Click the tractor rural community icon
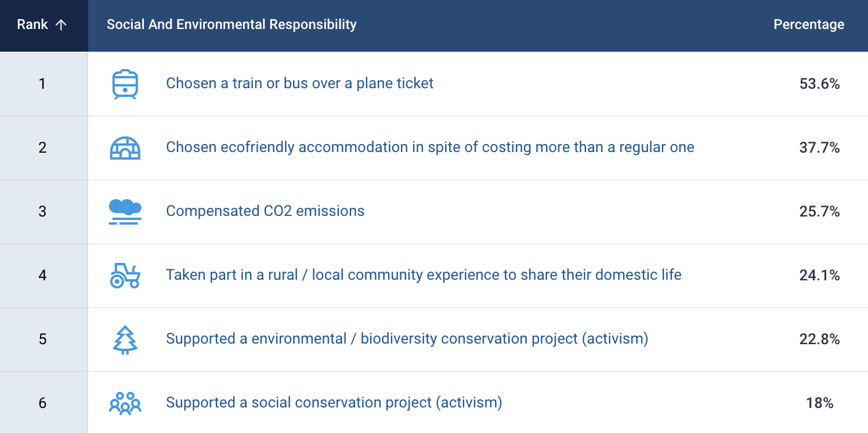Image resolution: width=868 pixels, height=433 pixels. [125, 275]
